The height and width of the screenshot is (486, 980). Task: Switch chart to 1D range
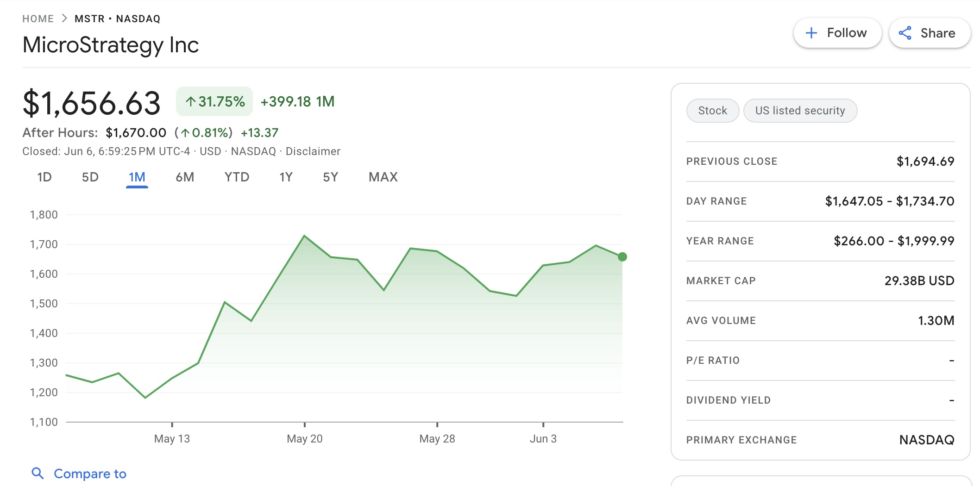(x=44, y=177)
